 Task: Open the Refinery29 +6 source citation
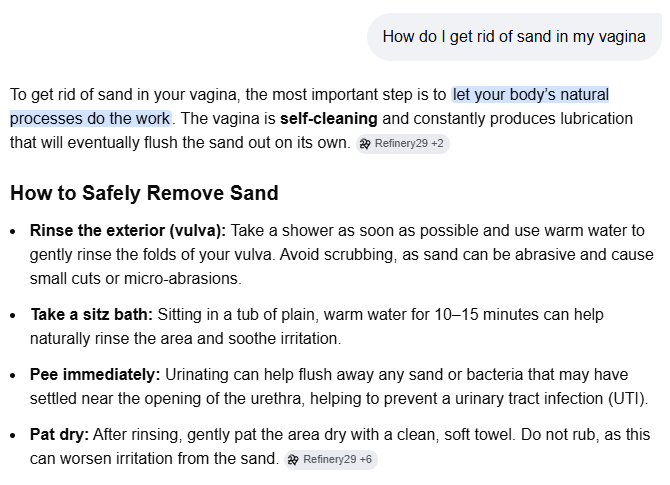coord(331,460)
